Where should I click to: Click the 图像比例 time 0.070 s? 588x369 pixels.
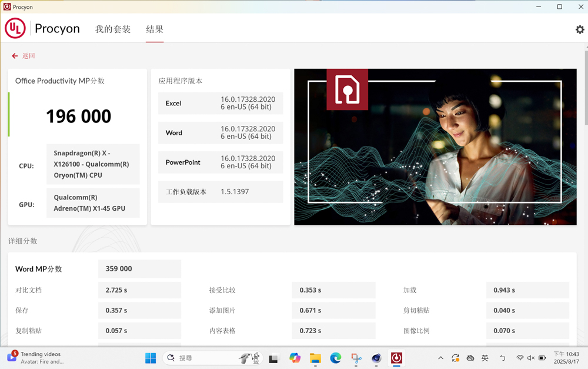click(527, 331)
